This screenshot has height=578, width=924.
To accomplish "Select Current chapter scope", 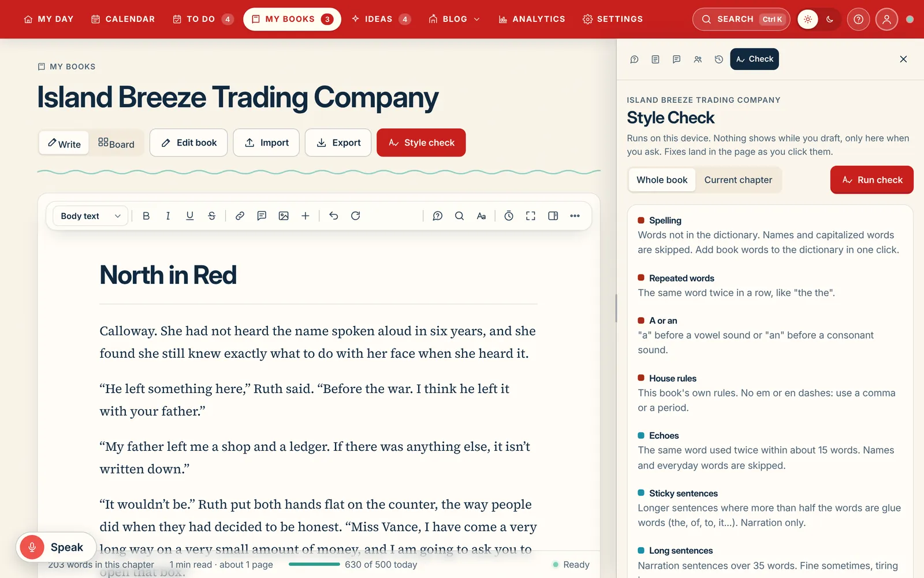I will 738,180.
